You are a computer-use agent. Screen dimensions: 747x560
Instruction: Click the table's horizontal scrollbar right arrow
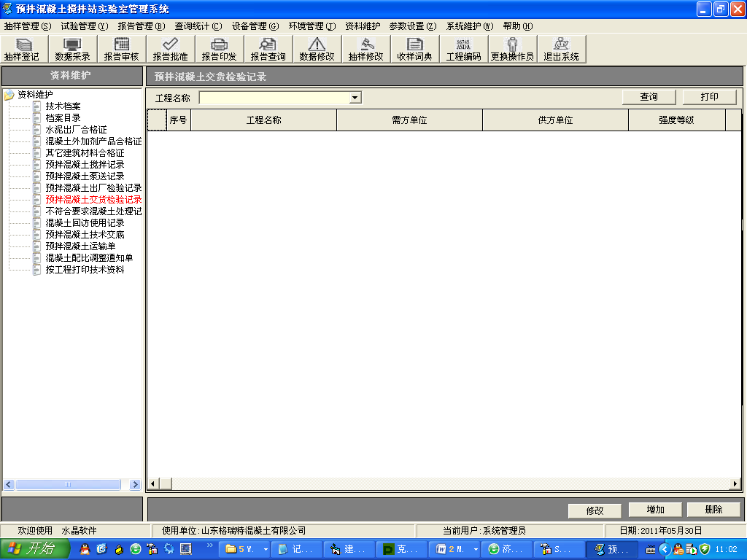(x=735, y=483)
